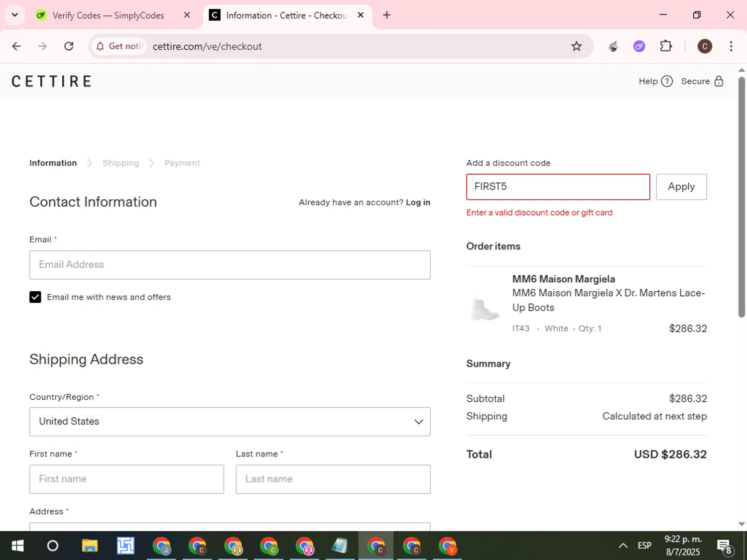Open the Windows Start menu

17,546
